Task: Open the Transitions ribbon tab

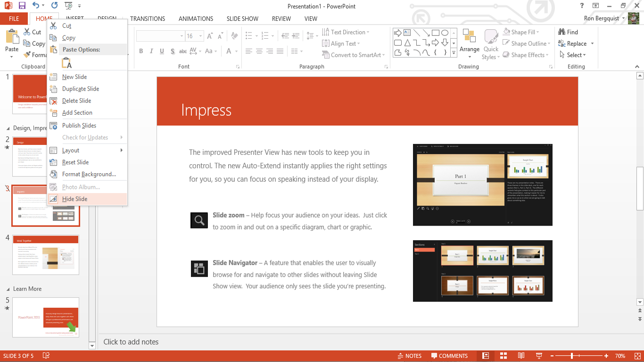Action: [x=148, y=19]
